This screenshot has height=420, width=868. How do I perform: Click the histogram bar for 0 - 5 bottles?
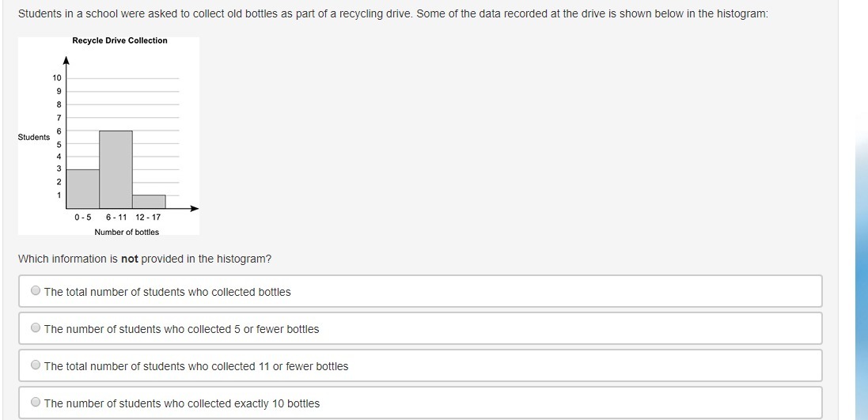coord(83,188)
